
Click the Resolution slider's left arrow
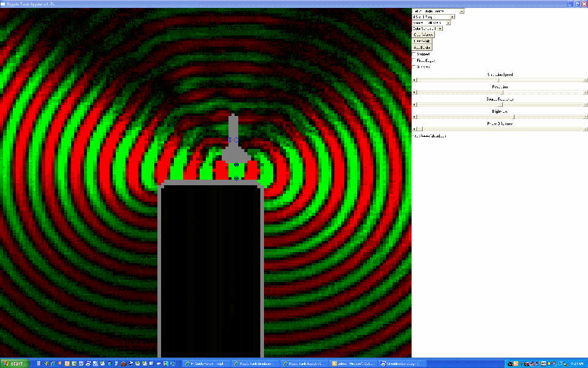[415, 93]
